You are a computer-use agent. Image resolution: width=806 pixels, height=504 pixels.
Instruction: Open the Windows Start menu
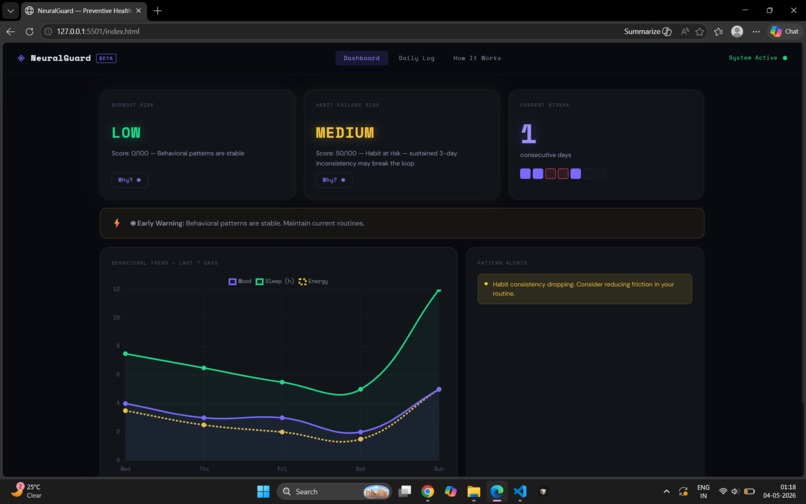pyautogui.click(x=263, y=492)
